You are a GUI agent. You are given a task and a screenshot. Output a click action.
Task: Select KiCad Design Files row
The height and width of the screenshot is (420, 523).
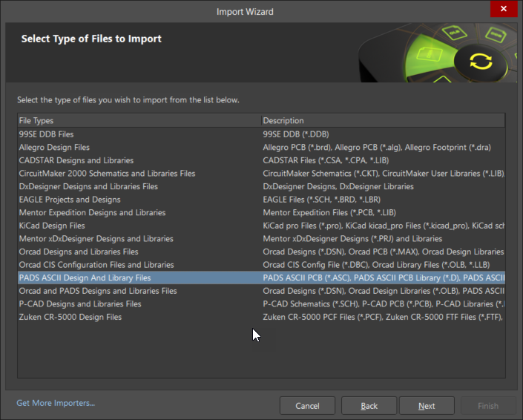coord(52,226)
